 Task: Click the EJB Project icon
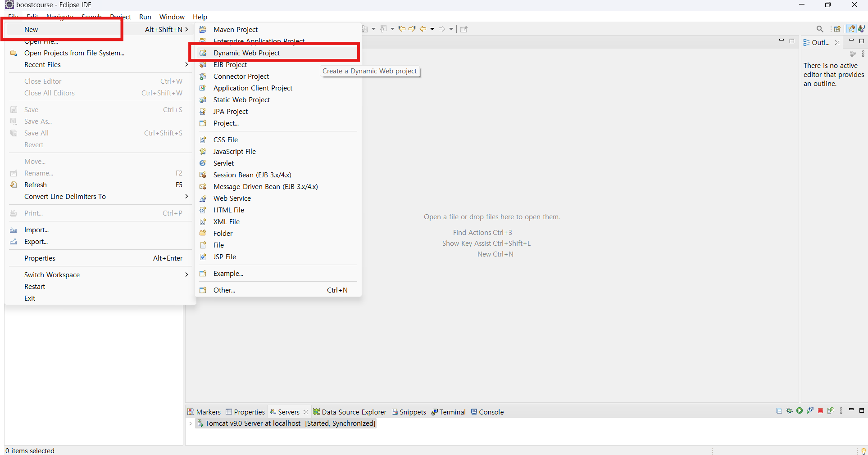[x=203, y=64]
